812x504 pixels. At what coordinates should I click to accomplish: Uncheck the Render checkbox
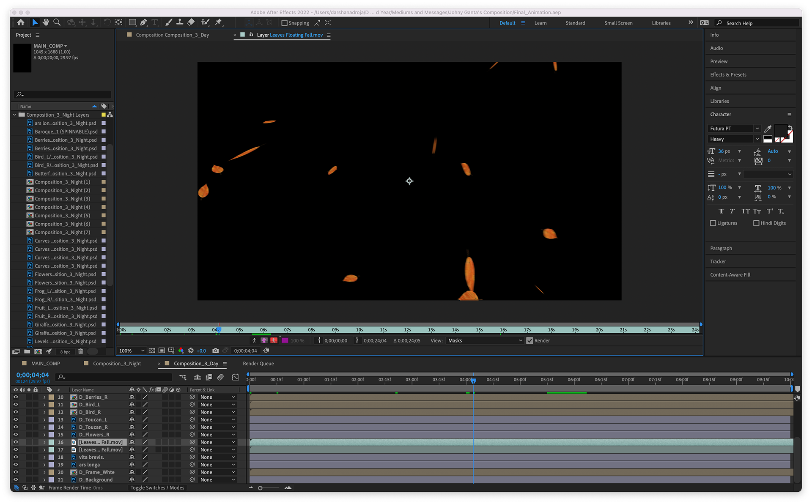point(529,341)
